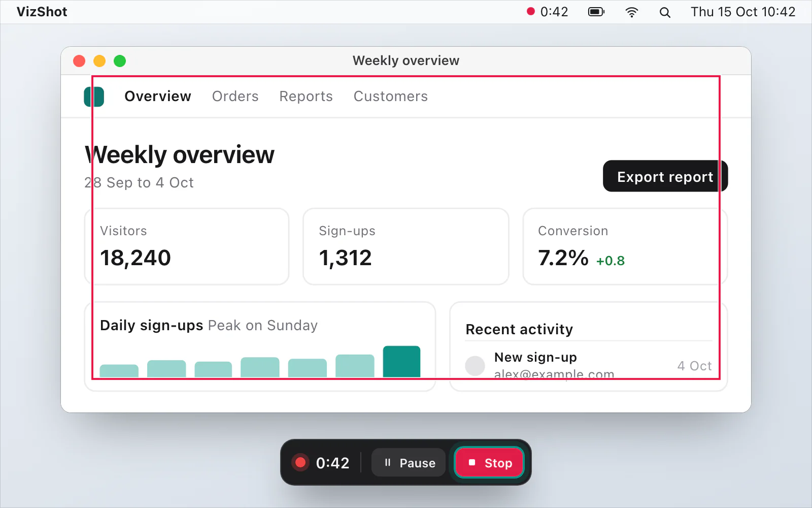The height and width of the screenshot is (508, 812).
Task: Open the New sign-up activity entry
Action: (589, 366)
